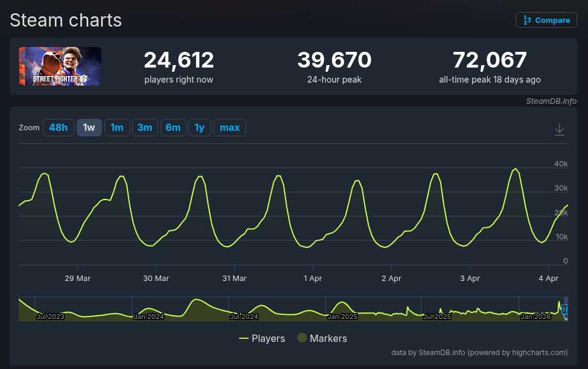Click the 29 Mar axis label
This screenshot has height=369, width=588.
pyautogui.click(x=78, y=279)
